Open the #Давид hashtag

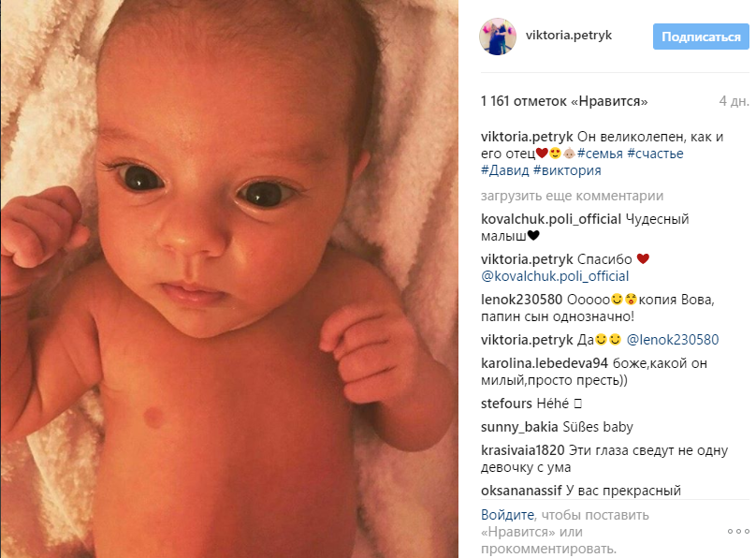click(505, 170)
